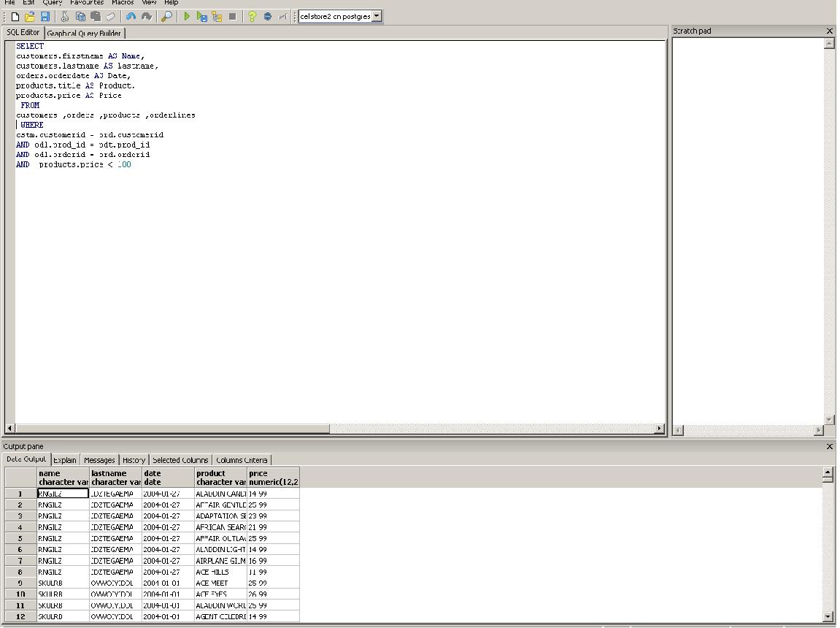Close the Scratch pad panel
Screen dimensions: 840x628
(829, 31)
